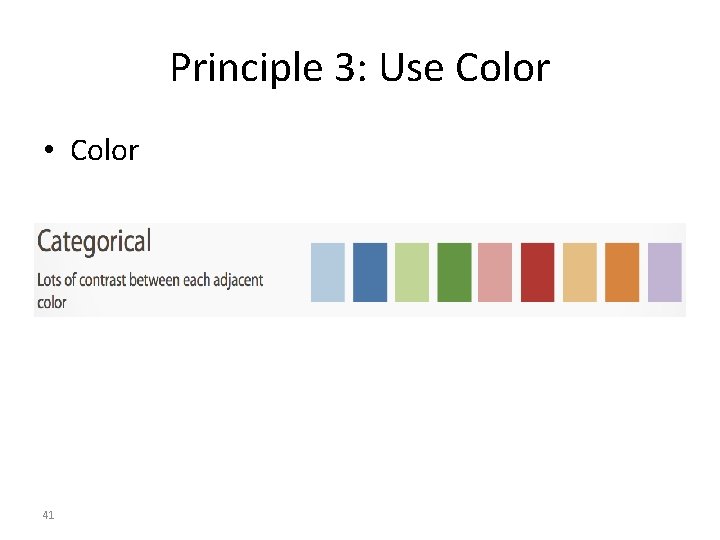The height and width of the screenshot is (540, 720).
Task: Click slide number 41
Action: (x=48, y=515)
